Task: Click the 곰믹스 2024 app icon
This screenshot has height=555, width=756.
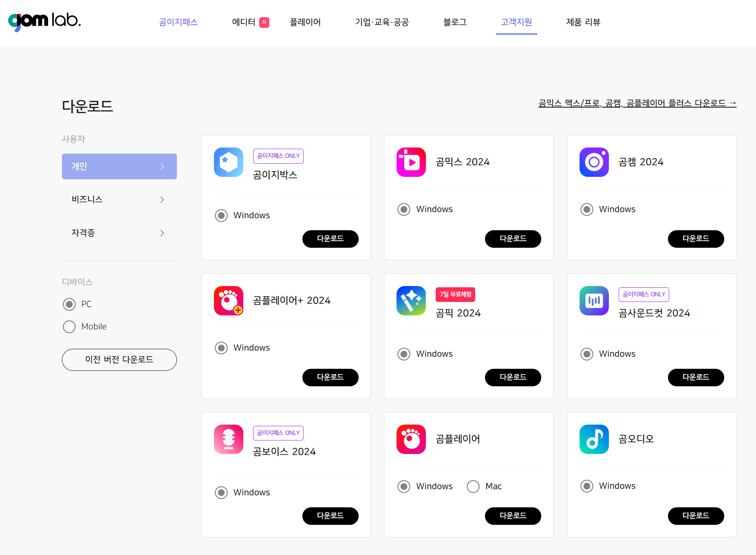Action: pos(411,162)
